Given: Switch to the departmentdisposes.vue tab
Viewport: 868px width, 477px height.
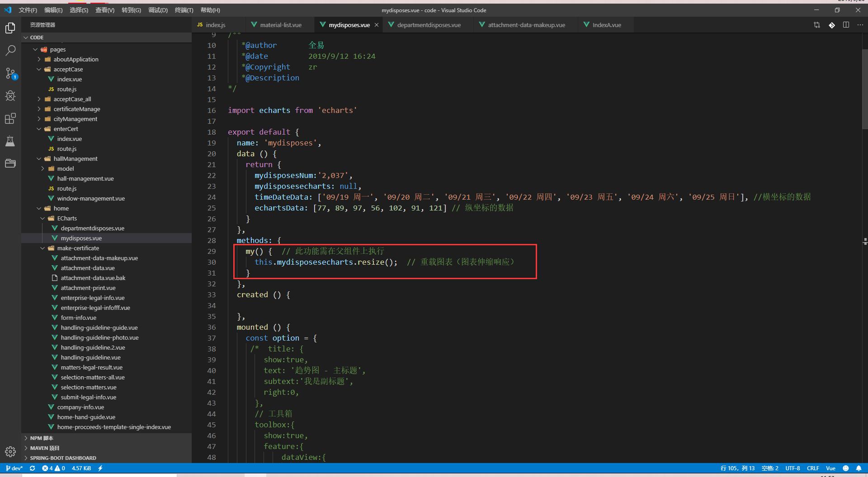Looking at the screenshot, I should (429, 25).
